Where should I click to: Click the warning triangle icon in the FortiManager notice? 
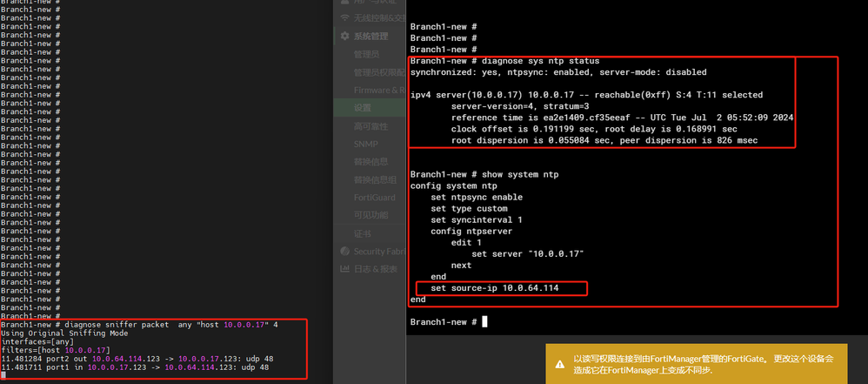560,364
